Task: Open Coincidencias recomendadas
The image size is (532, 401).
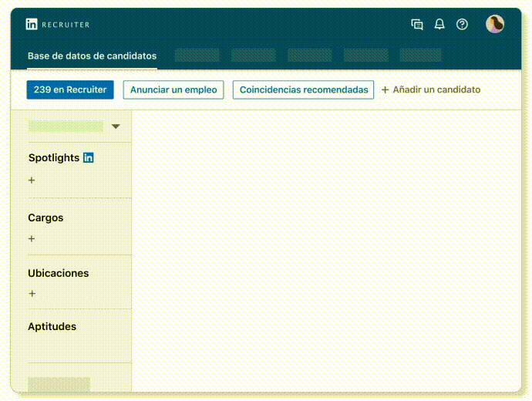Action: (304, 90)
